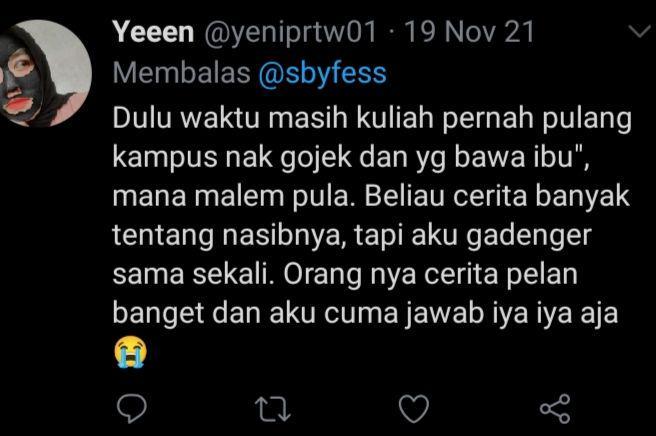Click the word 'Beliau' in the tweet
The image size is (656, 436).
pyautogui.click(x=404, y=196)
